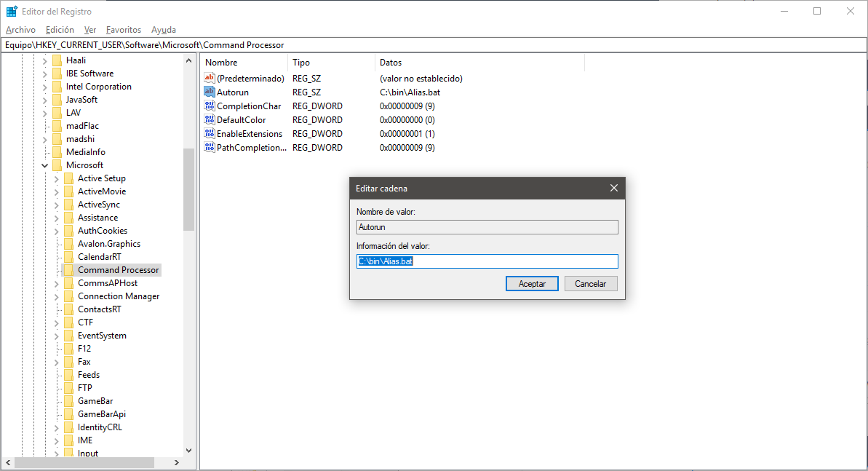868x471 pixels.
Task: Select the Avalon.Graphics tree item
Action: click(x=109, y=244)
